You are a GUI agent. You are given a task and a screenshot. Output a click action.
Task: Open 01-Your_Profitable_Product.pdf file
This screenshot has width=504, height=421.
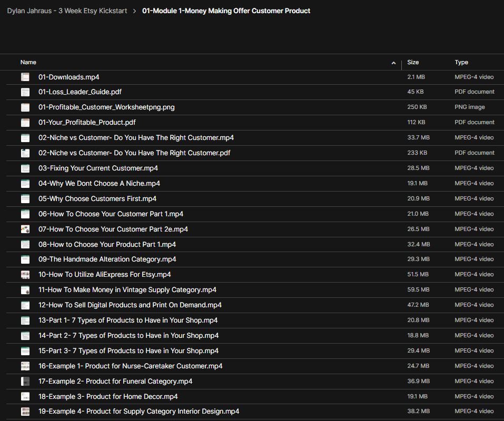click(87, 123)
